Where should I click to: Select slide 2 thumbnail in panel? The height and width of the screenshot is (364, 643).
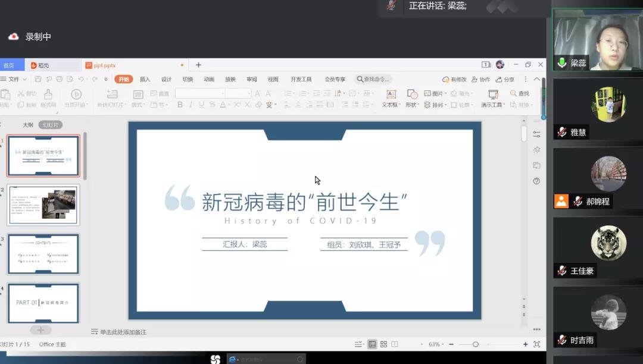point(43,205)
